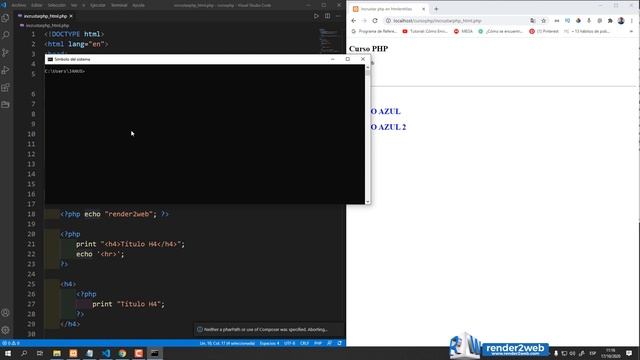Open Windows taskbar search

click(24, 353)
